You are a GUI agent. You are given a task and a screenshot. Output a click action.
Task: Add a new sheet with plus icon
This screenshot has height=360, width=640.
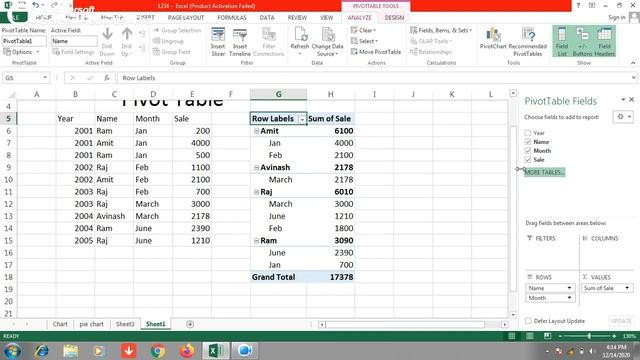pos(190,324)
